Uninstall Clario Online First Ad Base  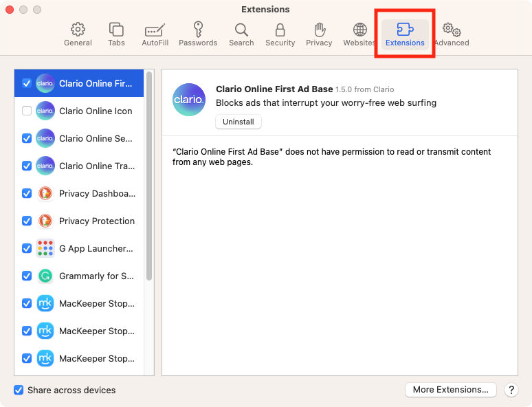pyautogui.click(x=239, y=122)
